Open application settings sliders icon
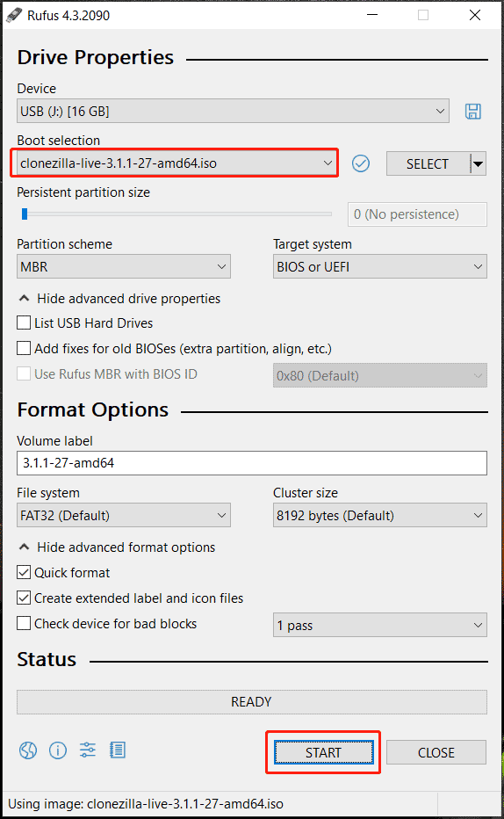The height and width of the screenshot is (819, 504). click(88, 750)
